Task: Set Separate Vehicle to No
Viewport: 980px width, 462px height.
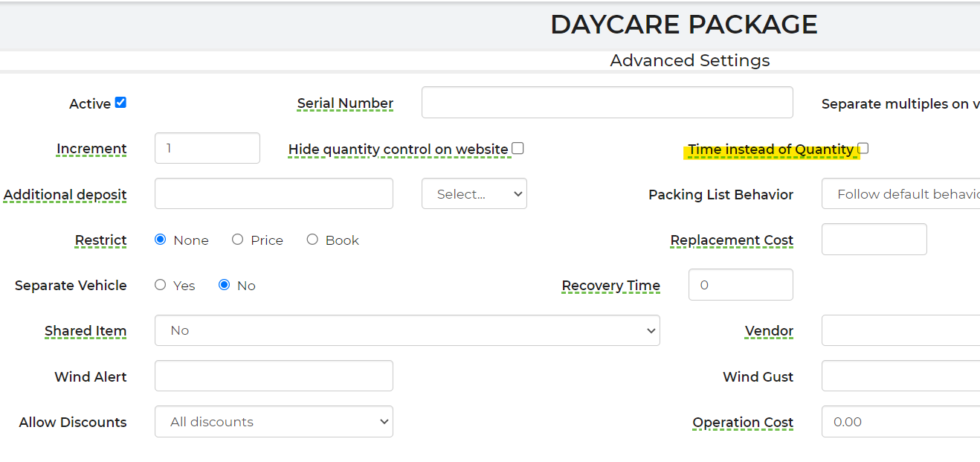Action: point(225,285)
